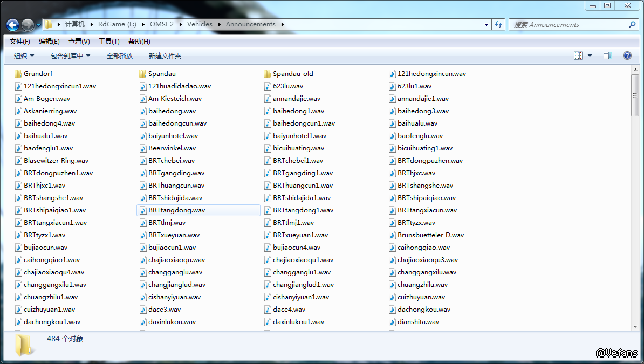Viewport: 644px width, 364px height.
Task: Expand the 组织 dropdown
Action: [24, 56]
